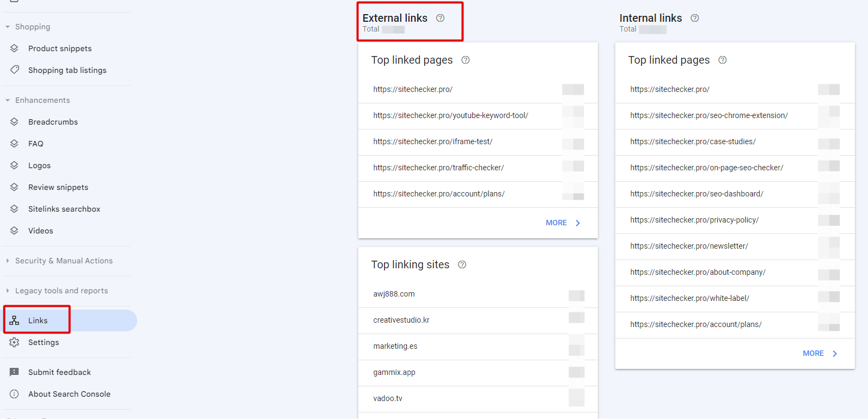Expand Legacy tools and reports section

8,291
